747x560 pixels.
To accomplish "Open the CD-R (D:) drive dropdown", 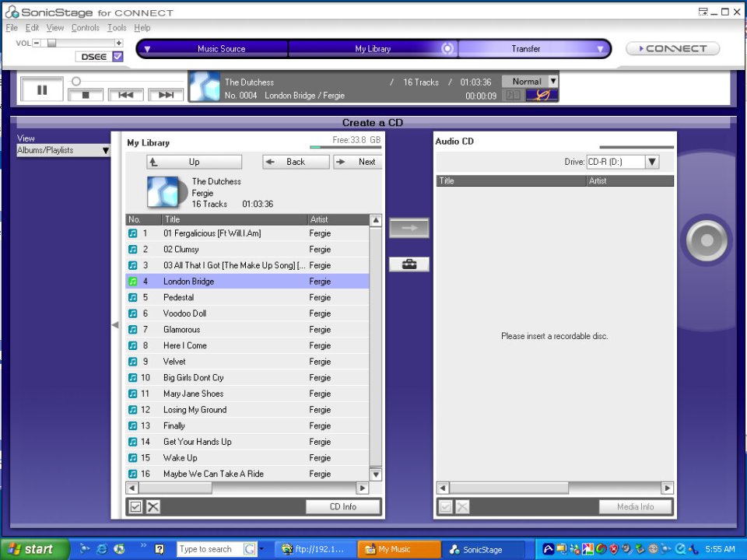I will coord(652,162).
